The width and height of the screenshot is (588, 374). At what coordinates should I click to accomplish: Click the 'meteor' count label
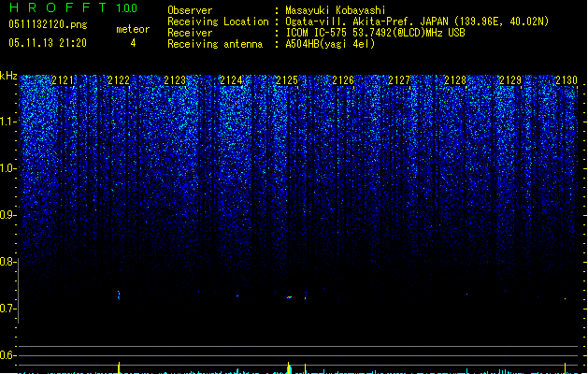click(133, 29)
